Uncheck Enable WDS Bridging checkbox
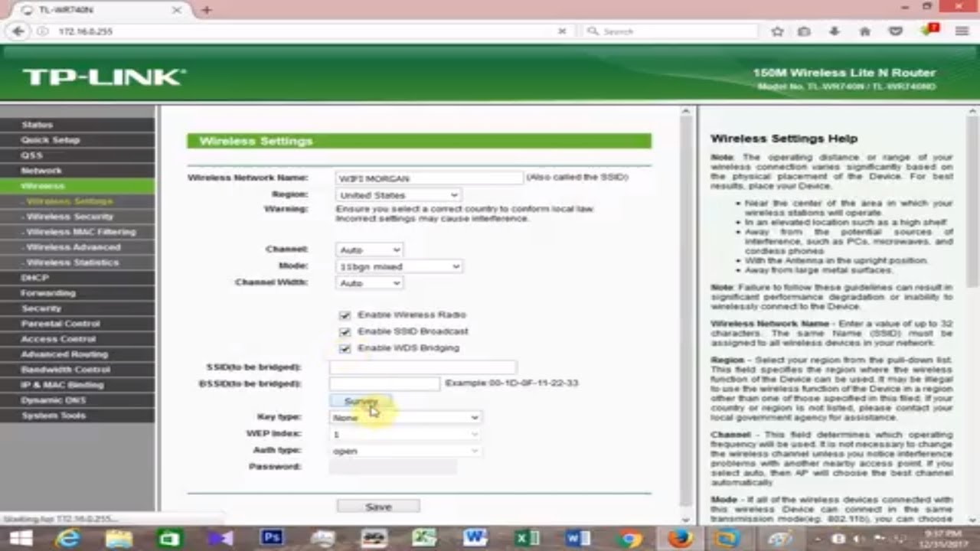Viewport: 980px width, 551px height. tap(345, 348)
